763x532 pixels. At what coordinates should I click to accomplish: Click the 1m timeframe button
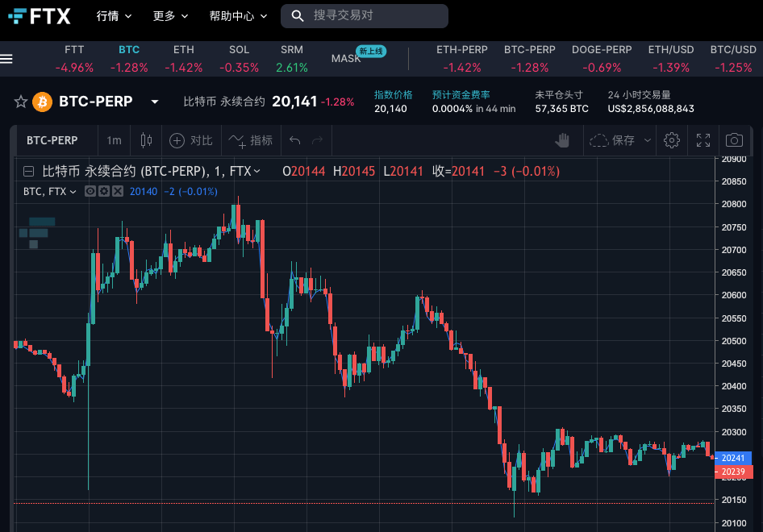[114, 140]
